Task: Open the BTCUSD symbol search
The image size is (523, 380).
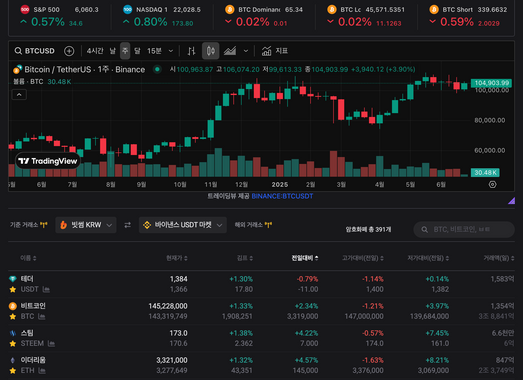Action: tap(34, 51)
